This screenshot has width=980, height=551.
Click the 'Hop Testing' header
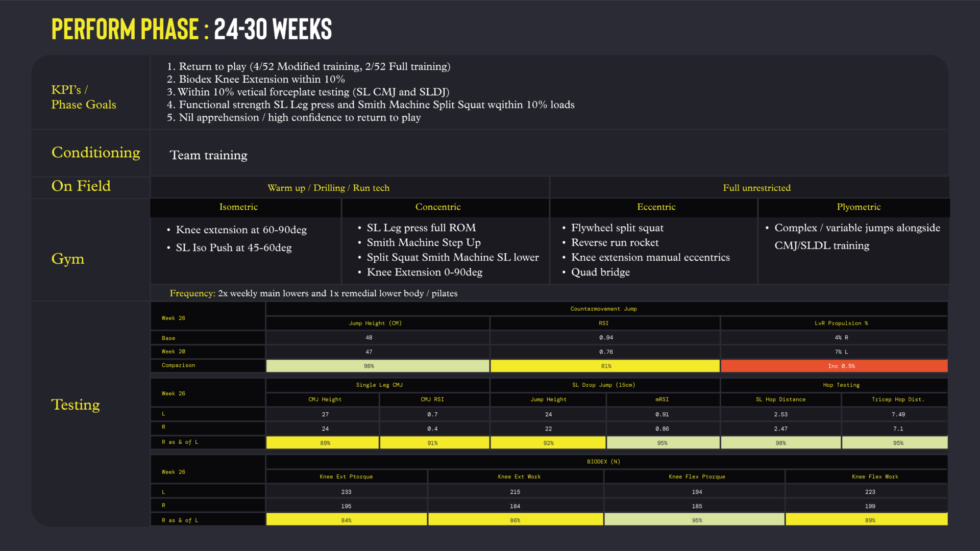tap(841, 385)
